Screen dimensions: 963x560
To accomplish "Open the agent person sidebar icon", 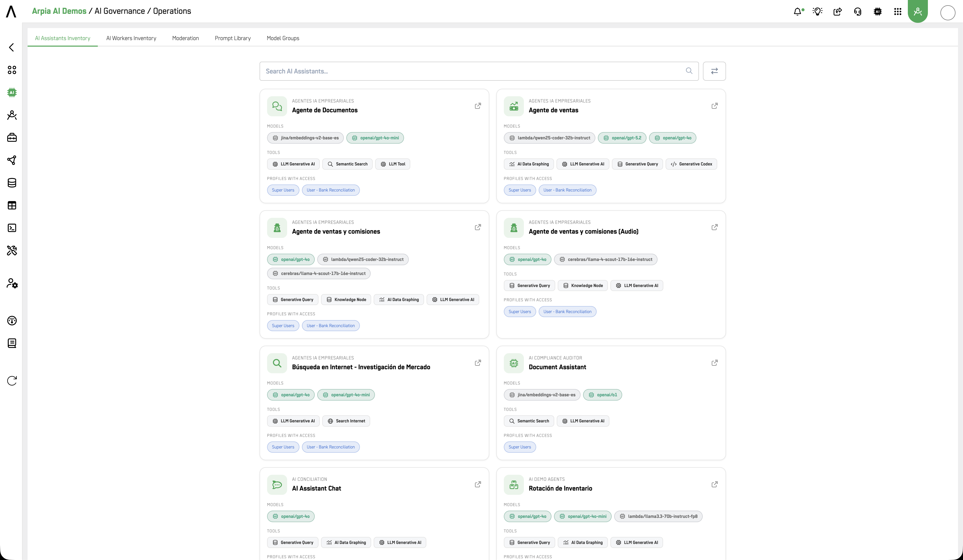I will [12, 115].
